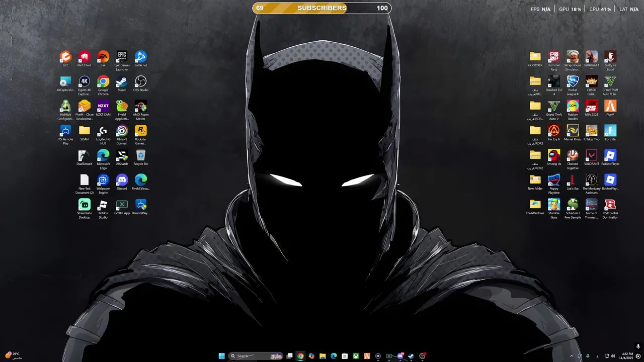Open Elgato 4K Capture shortcut
The image size is (644, 362).
[84, 86]
